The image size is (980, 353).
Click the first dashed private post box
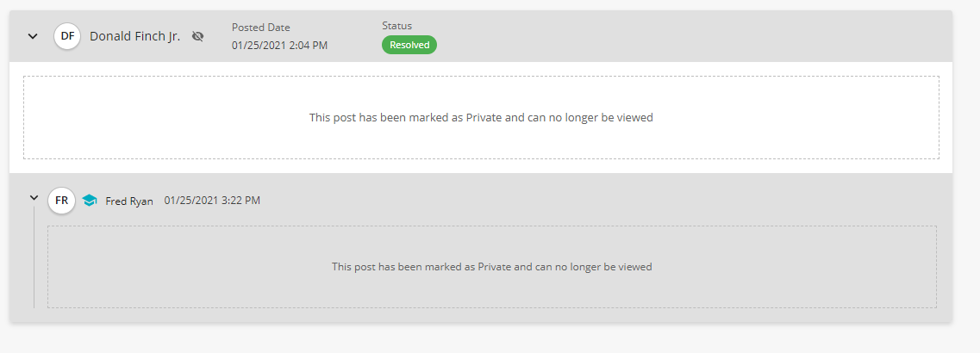[x=481, y=117]
